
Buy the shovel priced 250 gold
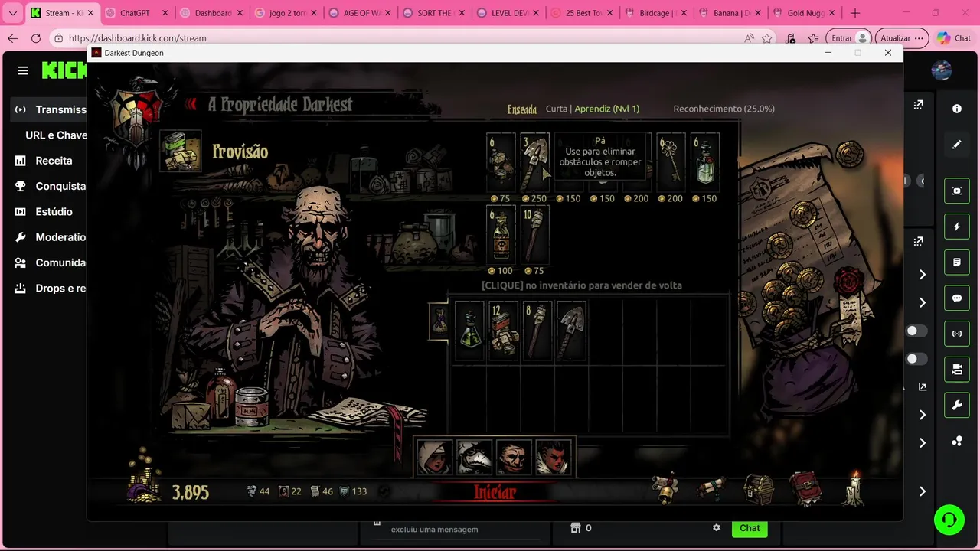pyautogui.click(x=534, y=161)
